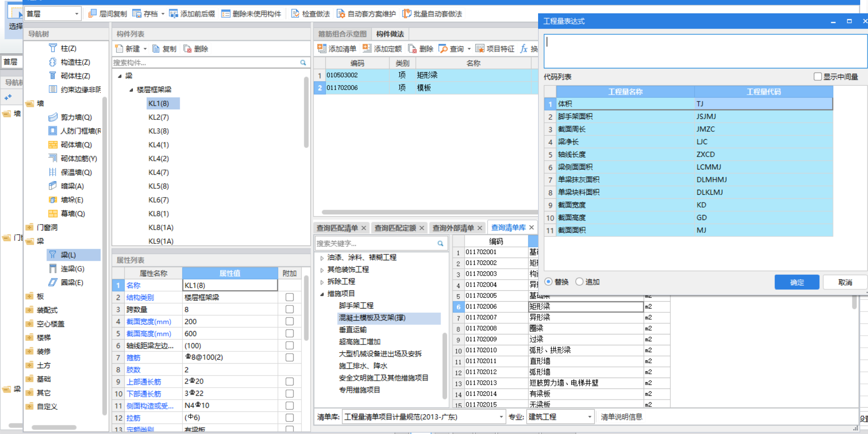Expand 油漆、涂料、裱糊工程 node
The height and width of the screenshot is (434, 868).
coord(322,258)
